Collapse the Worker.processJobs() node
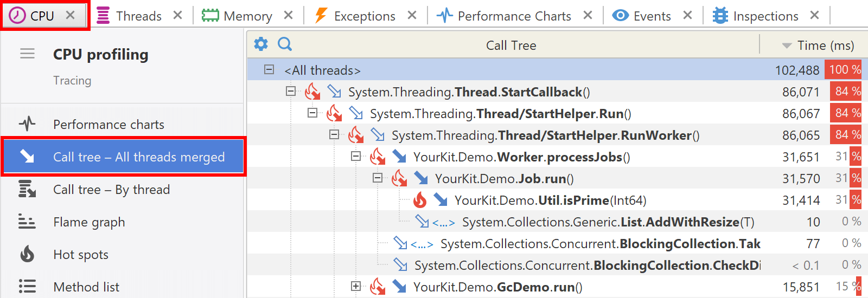868x298 pixels. [x=356, y=156]
